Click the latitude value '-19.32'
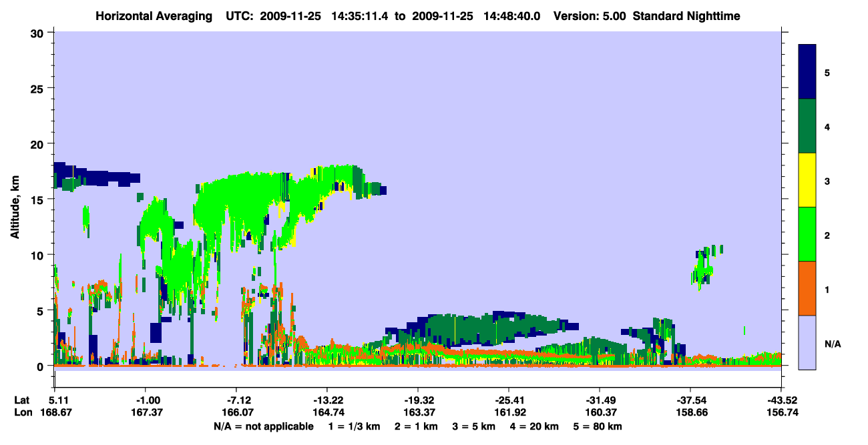 (x=418, y=400)
